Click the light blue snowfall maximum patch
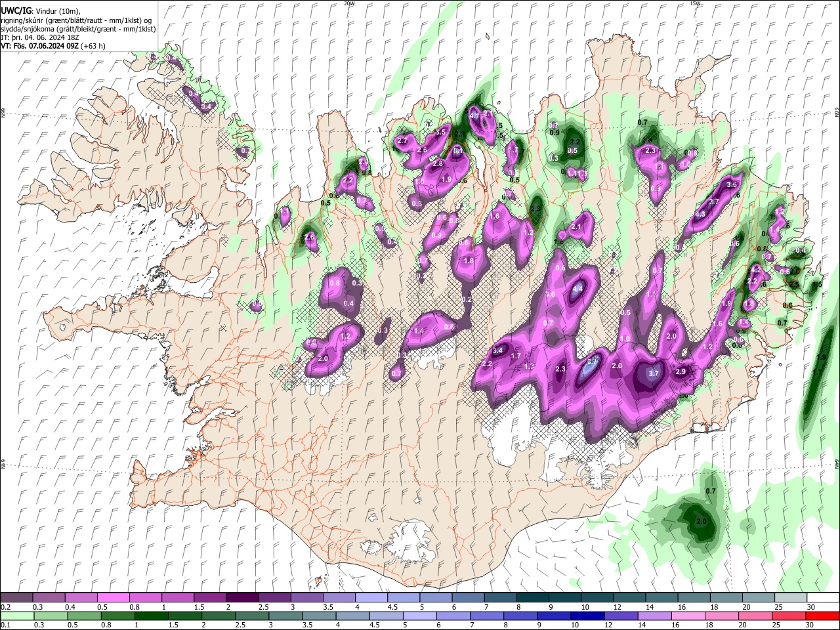 [590, 367]
